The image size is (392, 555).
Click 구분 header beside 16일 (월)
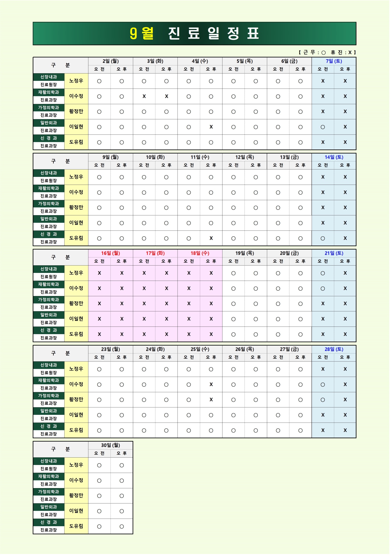point(60,257)
